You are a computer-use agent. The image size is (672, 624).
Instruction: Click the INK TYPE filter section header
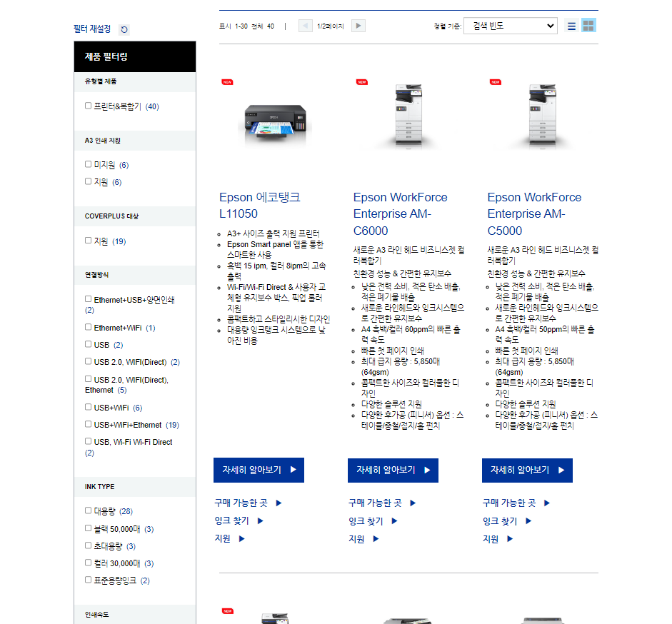click(135, 486)
